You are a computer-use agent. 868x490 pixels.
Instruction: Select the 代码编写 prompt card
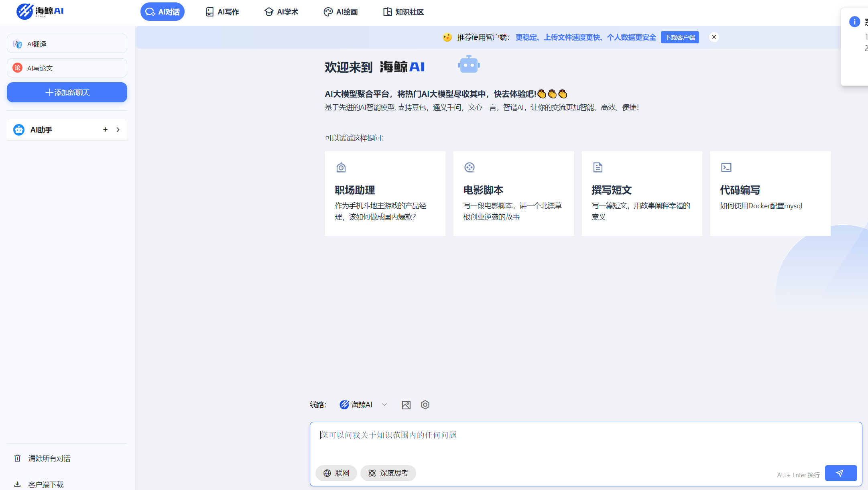(770, 193)
